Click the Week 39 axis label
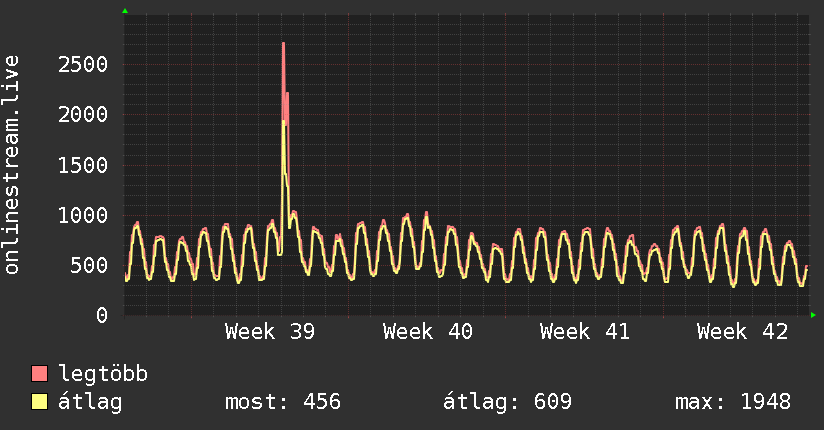 pyautogui.click(x=270, y=332)
